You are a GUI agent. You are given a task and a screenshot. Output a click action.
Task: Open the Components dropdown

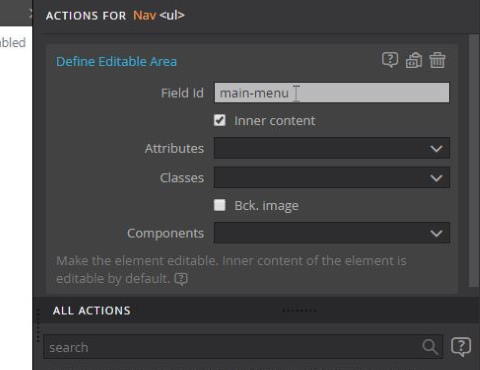332,233
